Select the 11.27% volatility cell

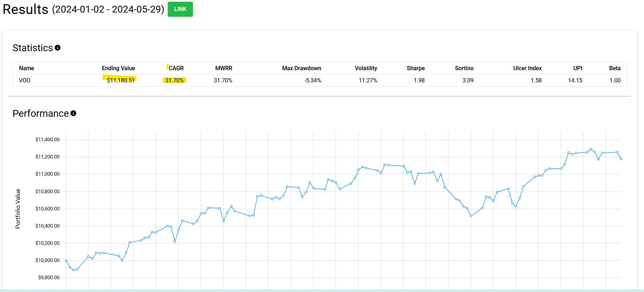368,80
